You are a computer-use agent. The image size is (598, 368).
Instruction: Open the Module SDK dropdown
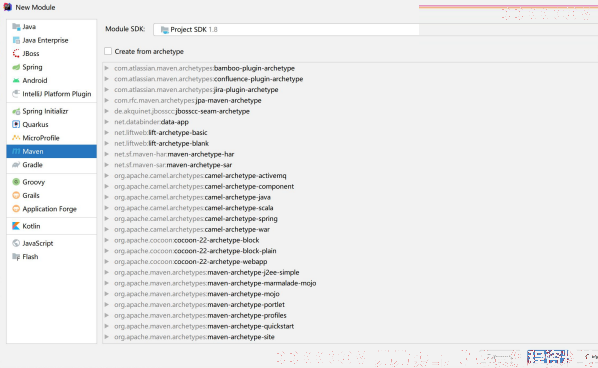375,29
